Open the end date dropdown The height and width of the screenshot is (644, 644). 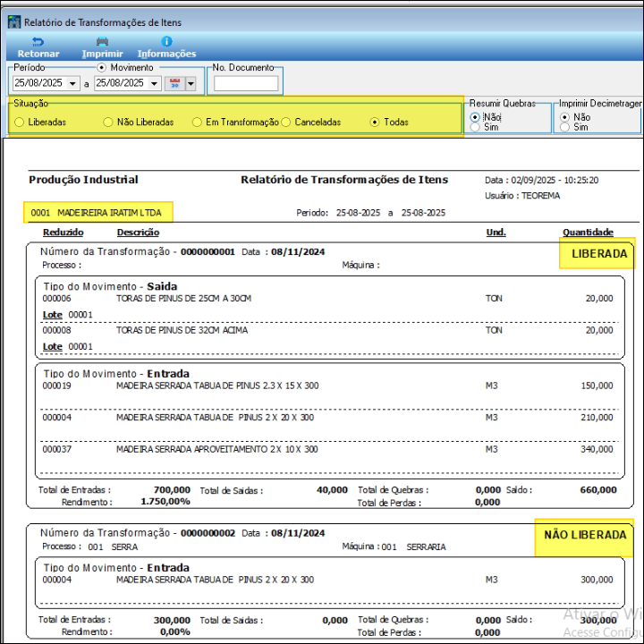pos(154,83)
